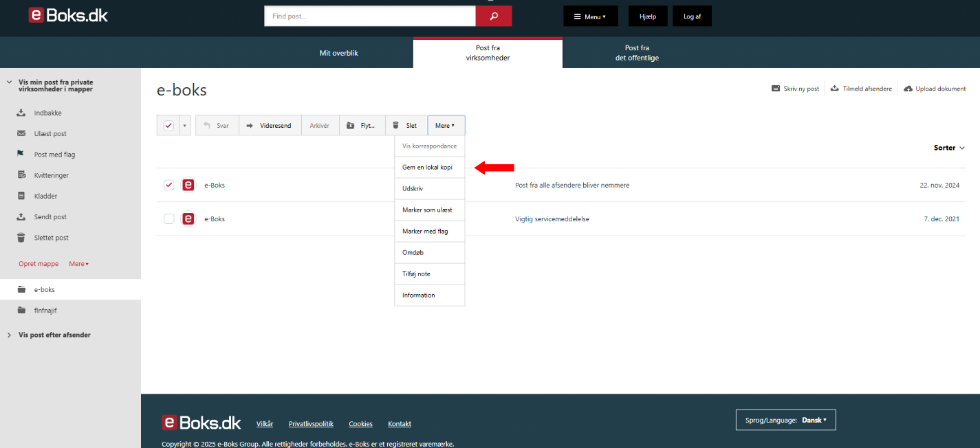The image size is (980, 448).
Task: Open message 'Vigtig servicemeddelelse'
Action: click(x=552, y=219)
